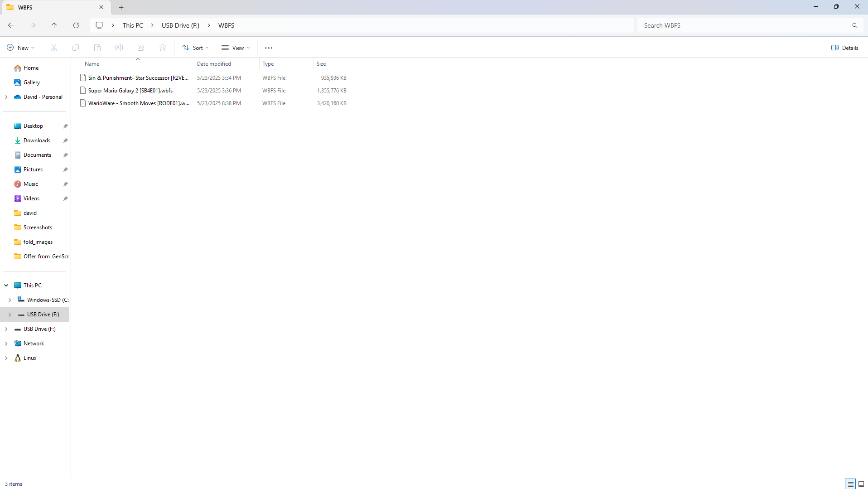Sort by the Name column header
The height and width of the screenshot is (489, 868).
pyautogui.click(x=92, y=64)
